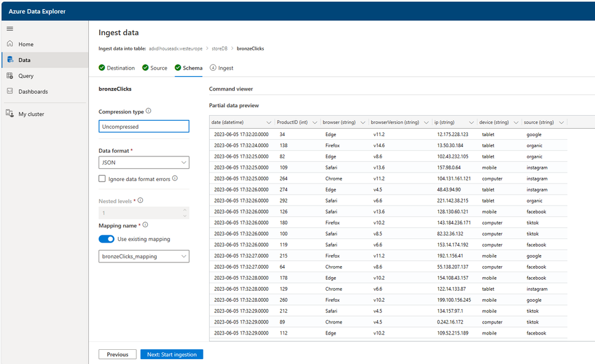
Task: Turn off Use existing mapping toggle
Action: click(x=106, y=239)
